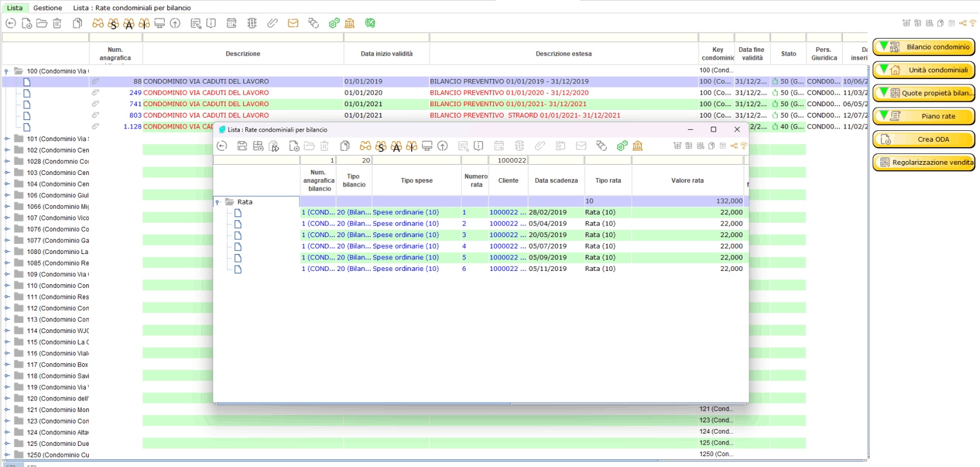This screenshot has height=467, width=980.
Task: Click the Stato column header in main list
Action: 789,54
